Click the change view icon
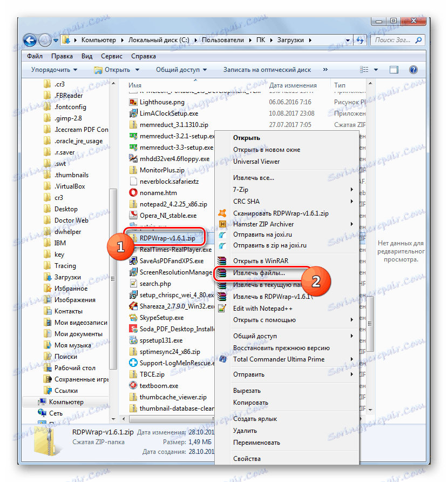 (x=364, y=70)
